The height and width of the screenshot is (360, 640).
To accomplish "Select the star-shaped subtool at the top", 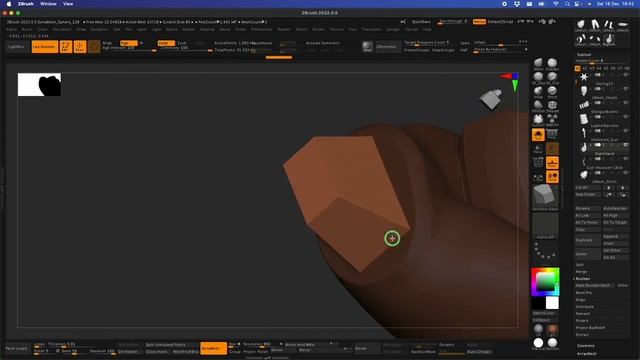I will pos(584,77).
